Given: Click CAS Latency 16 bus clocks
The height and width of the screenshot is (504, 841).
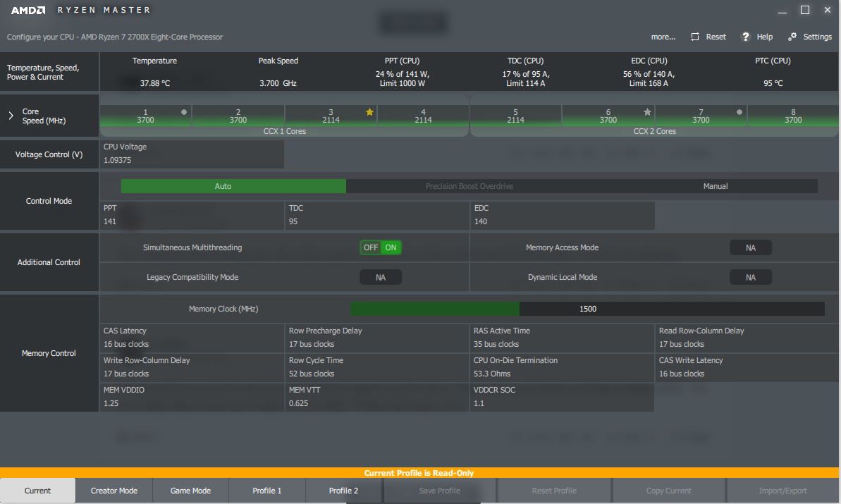Looking at the screenshot, I should click(x=192, y=338).
